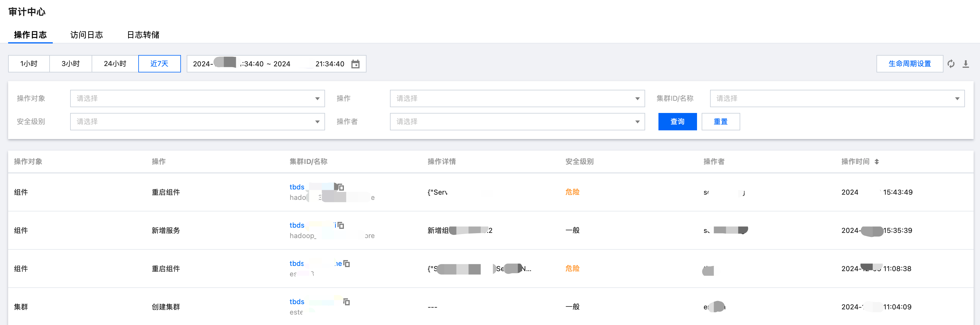
Task: Sort by 操作时间 column arrows
Action: [876, 162]
